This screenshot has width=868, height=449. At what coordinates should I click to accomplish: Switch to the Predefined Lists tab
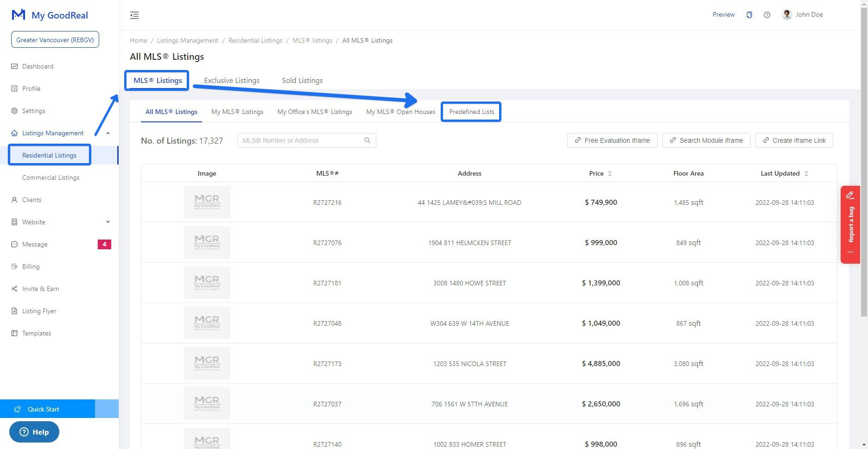471,112
